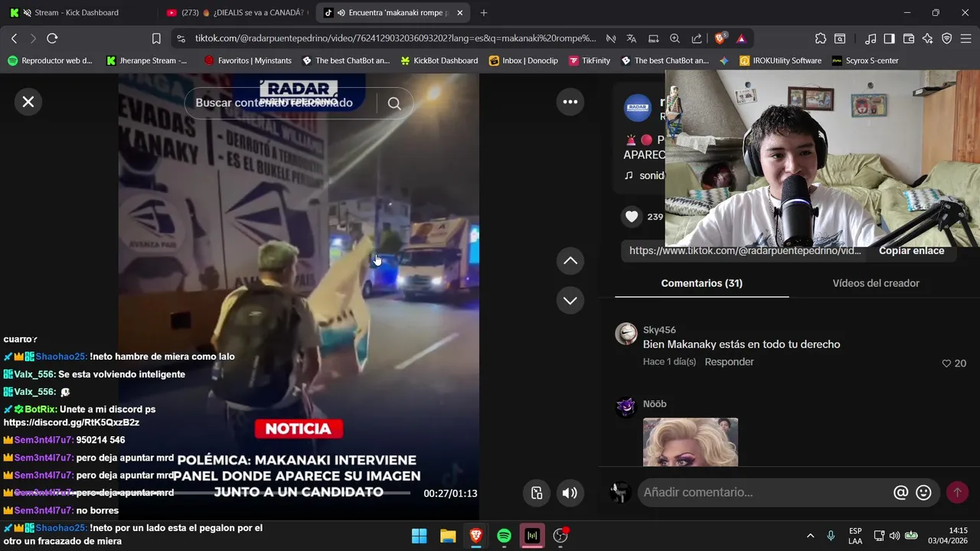Switch to 'Vídeos del creador' tab

point(876,283)
